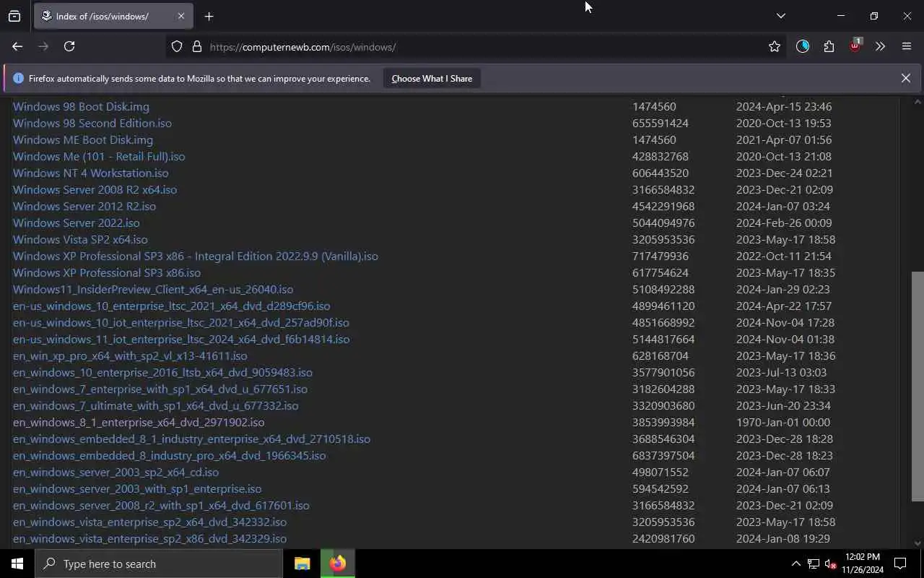Open File Explorer from taskbar

tap(302, 564)
